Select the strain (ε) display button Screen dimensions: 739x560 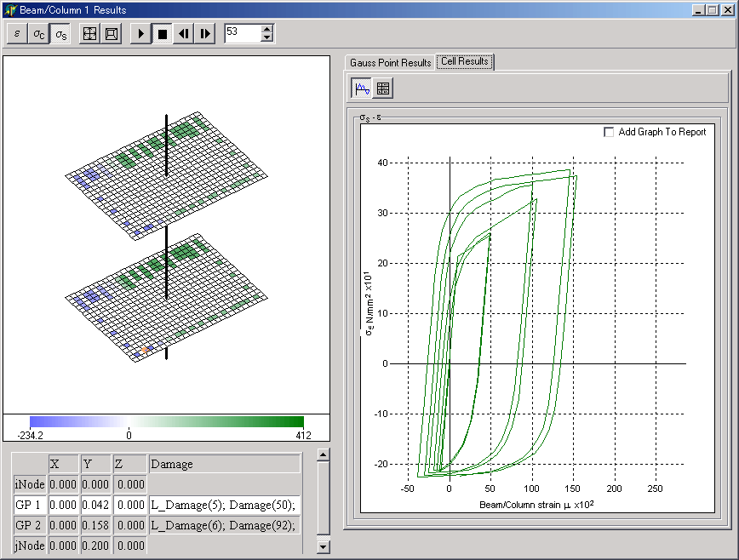pyautogui.click(x=18, y=34)
